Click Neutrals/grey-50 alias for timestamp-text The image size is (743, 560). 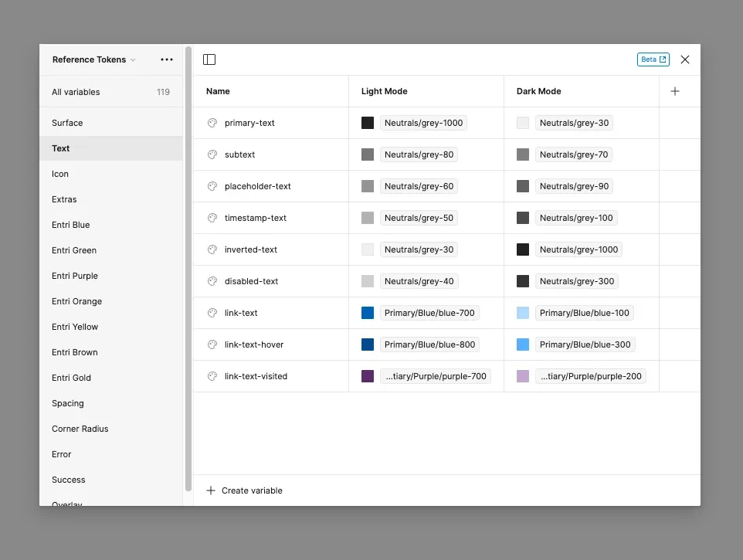(419, 218)
